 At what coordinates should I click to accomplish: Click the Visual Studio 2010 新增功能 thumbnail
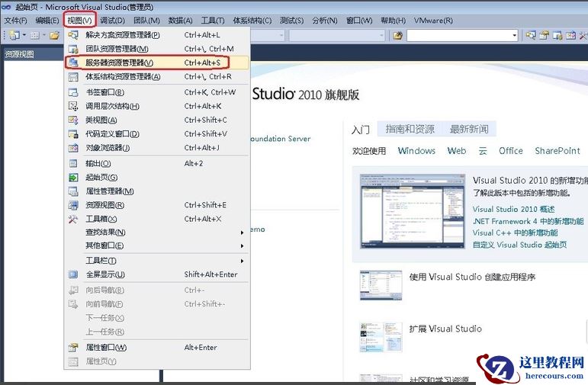point(412,211)
